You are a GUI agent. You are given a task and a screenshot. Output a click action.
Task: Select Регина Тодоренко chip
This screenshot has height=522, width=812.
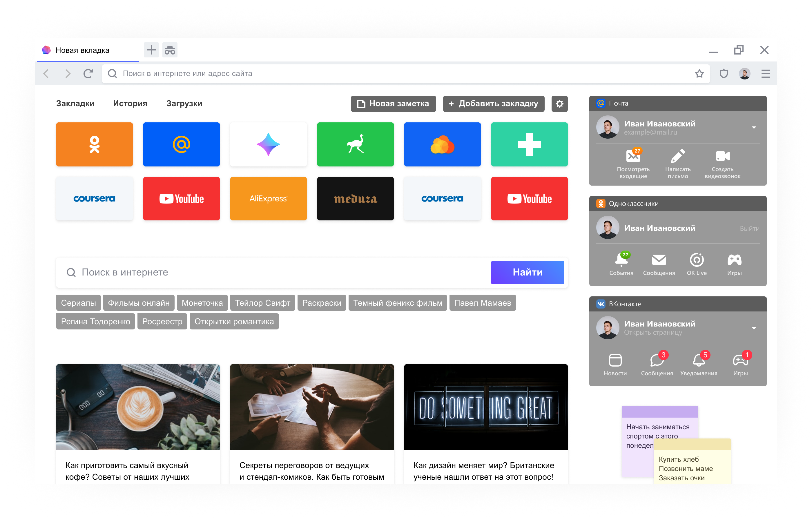95,321
